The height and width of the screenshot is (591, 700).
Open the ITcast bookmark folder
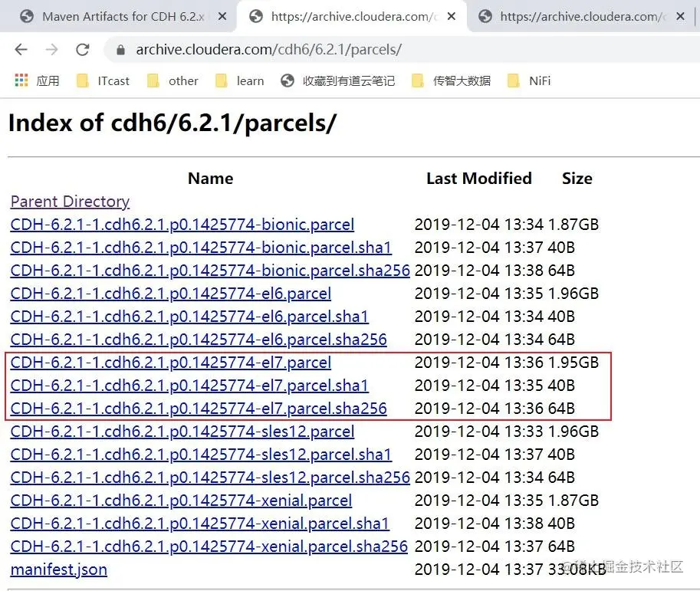point(103,80)
